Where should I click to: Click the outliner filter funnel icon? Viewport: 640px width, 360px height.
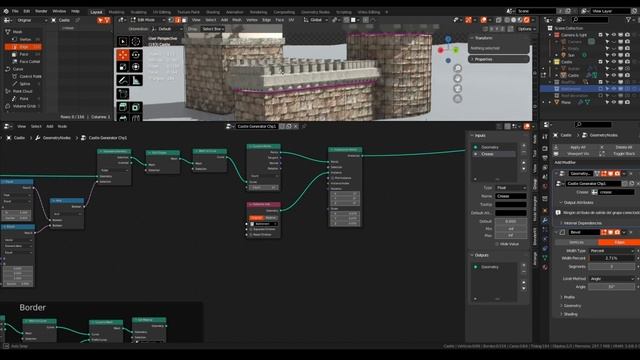(629, 20)
